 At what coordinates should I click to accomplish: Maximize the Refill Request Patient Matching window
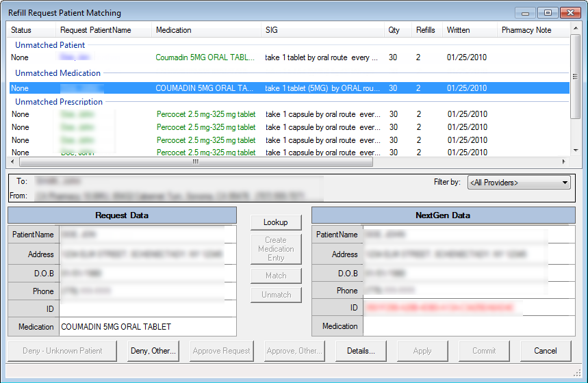click(x=548, y=13)
